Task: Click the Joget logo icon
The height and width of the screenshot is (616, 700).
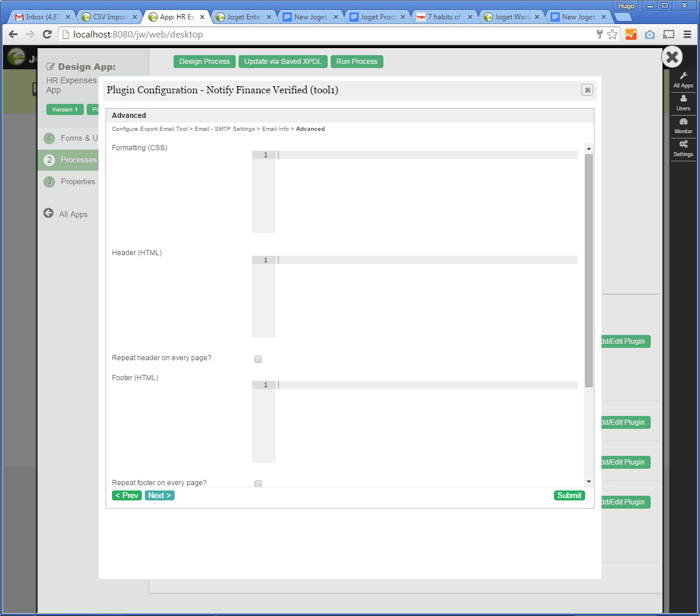Action: (17, 57)
